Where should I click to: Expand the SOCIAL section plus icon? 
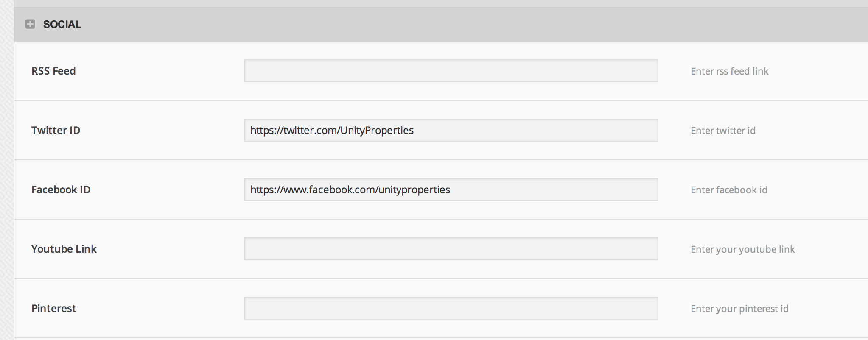[x=30, y=24]
